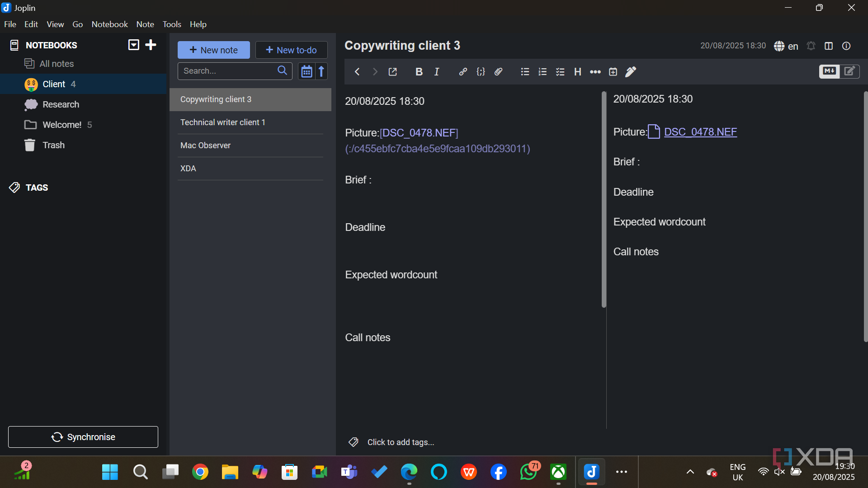Insert date time icon
The width and height of the screenshot is (868, 488).
coord(613,72)
